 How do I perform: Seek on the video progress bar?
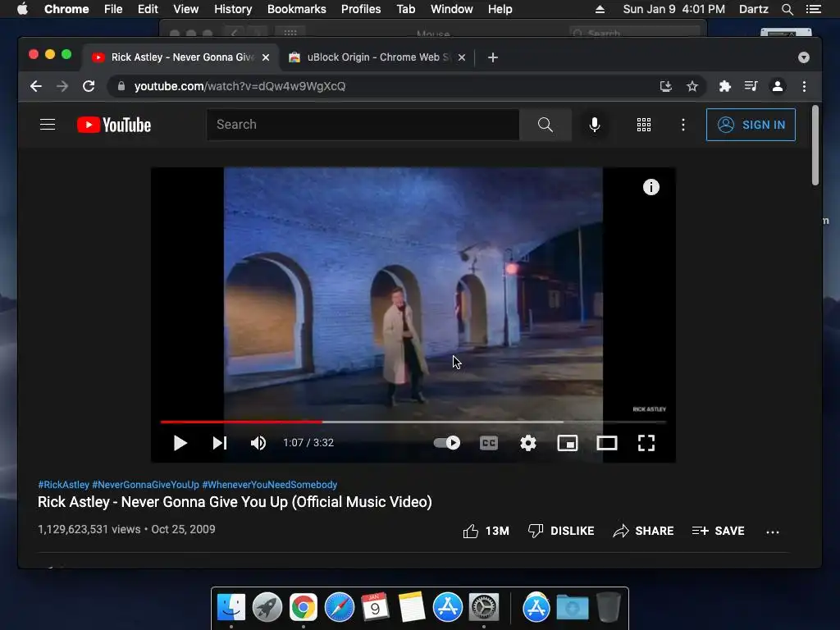pos(413,422)
